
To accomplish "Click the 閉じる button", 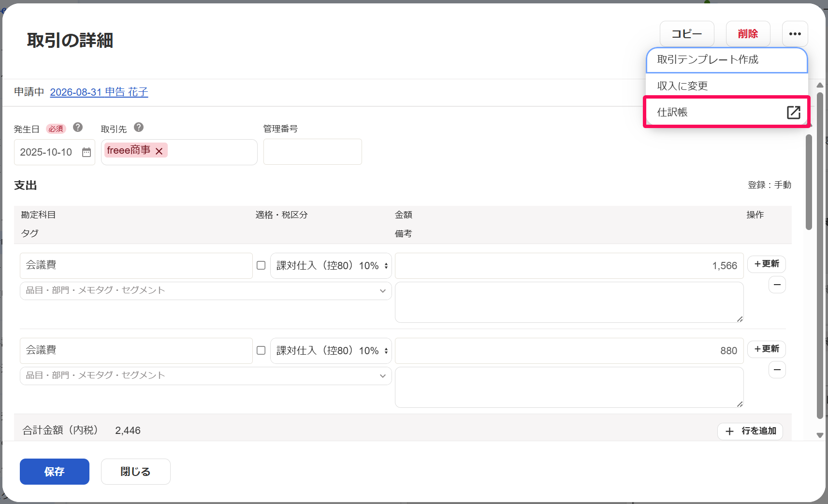I will [x=136, y=472].
